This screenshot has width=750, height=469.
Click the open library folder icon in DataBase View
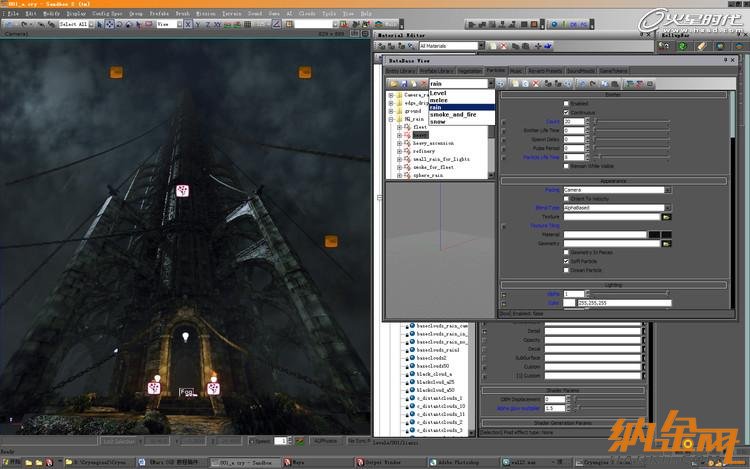coord(393,83)
